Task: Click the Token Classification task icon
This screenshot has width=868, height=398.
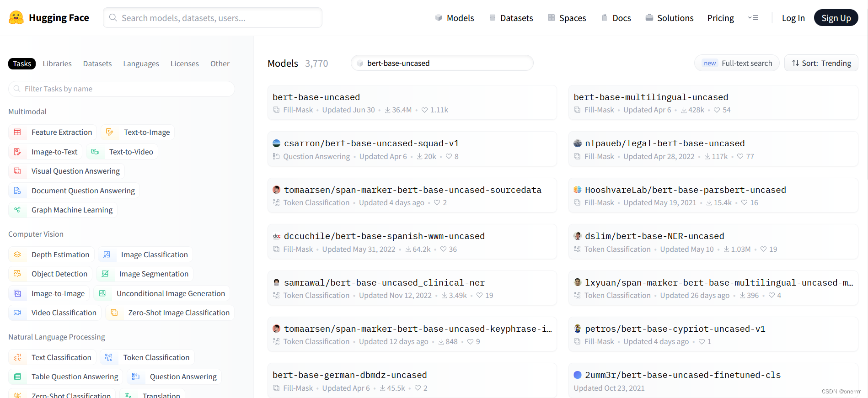Action: point(109,357)
